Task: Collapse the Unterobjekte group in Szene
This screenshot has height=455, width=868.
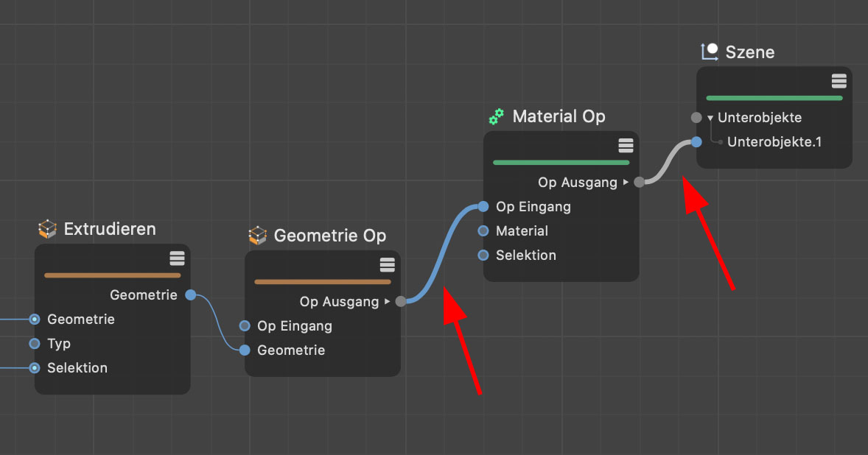Action: tap(710, 118)
